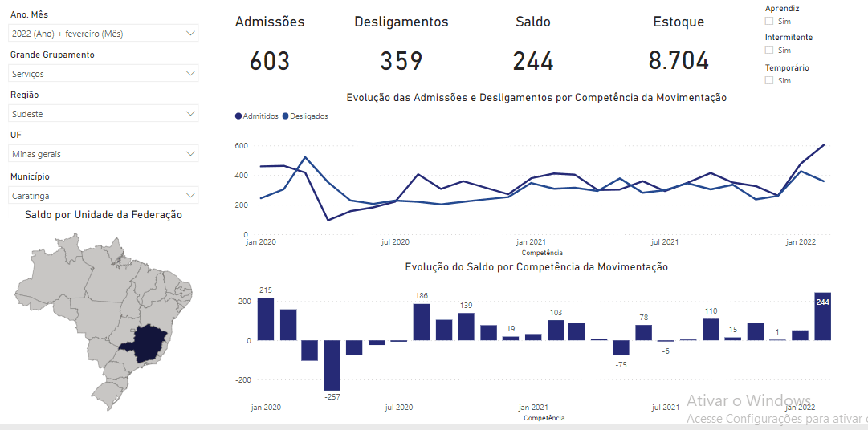The height and width of the screenshot is (430, 868).
Task: Expand the UF dropdown showing Minas gerais
Action: pos(104,153)
